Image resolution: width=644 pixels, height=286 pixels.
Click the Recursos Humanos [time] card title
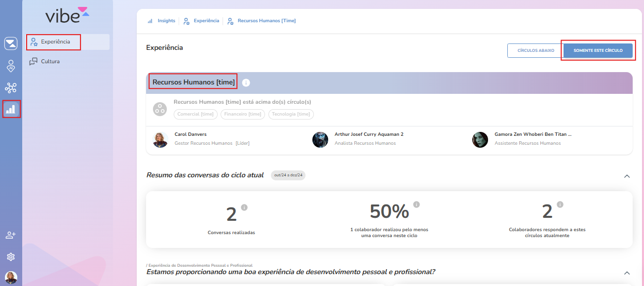tap(193, 82)
